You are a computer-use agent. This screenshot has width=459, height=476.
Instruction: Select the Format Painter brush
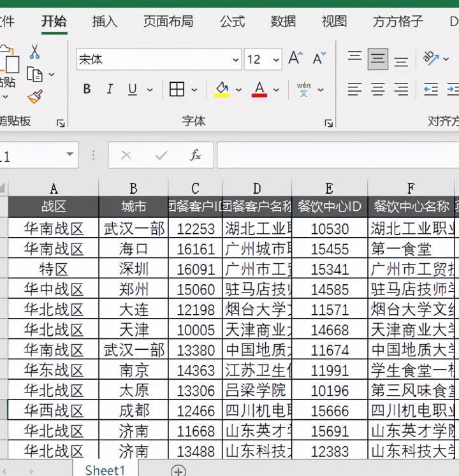pos(35,97)
